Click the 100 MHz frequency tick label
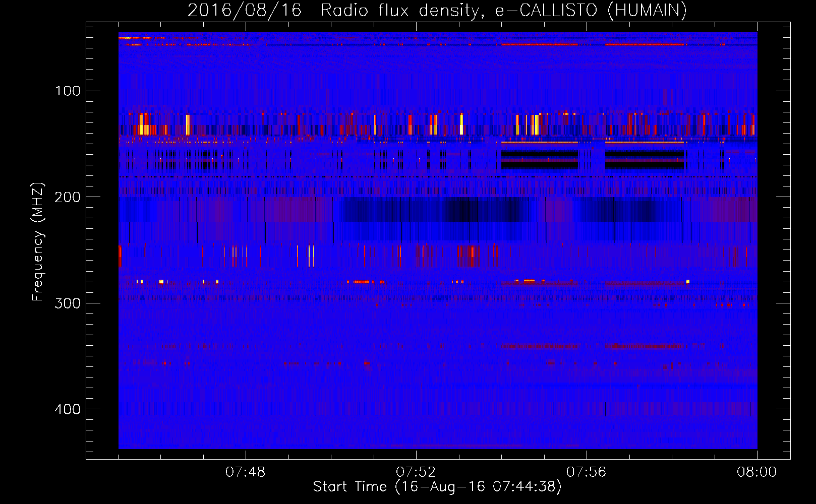Image resolution: width=816 pixels, height=504 pixels. pos(68,91)
